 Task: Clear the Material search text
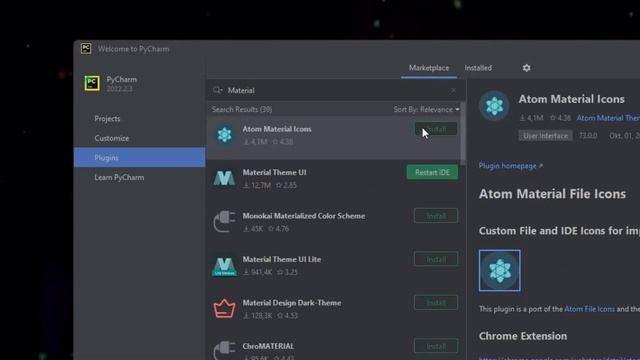pos(454,90)
